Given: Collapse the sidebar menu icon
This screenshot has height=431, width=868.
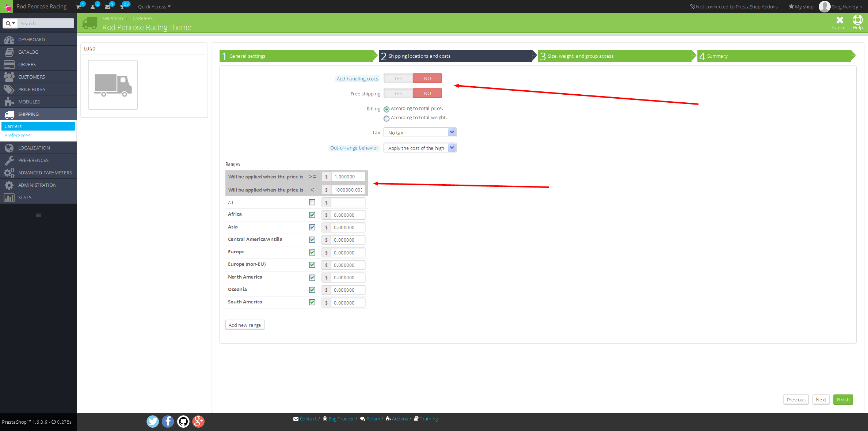Looking at the screenshot, I should tap(38, 215).
